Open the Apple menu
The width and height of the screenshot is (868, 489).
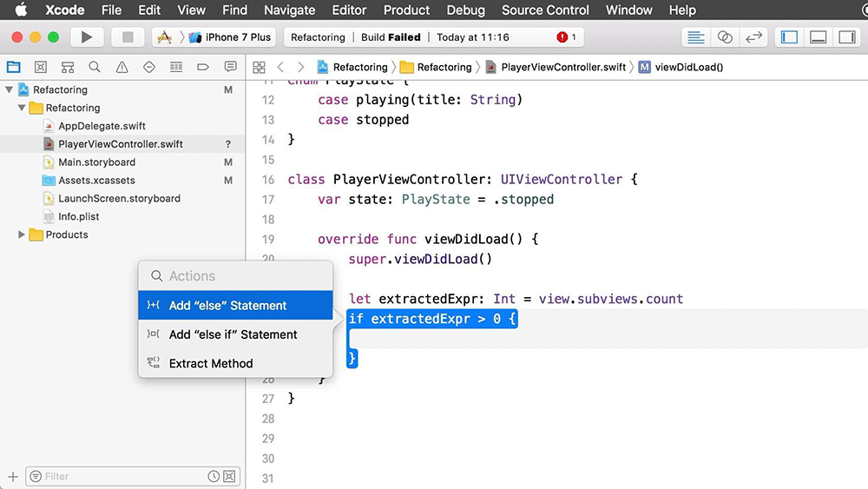[21, 10]
